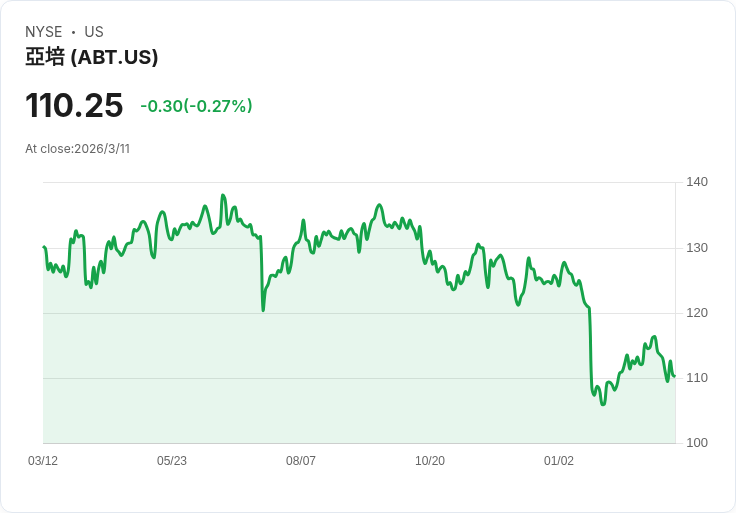The height and width of the screenshot is (513, 736).
Task: Click the 亞培 (ABT.US) stock title
Action: tap(92, 58)
